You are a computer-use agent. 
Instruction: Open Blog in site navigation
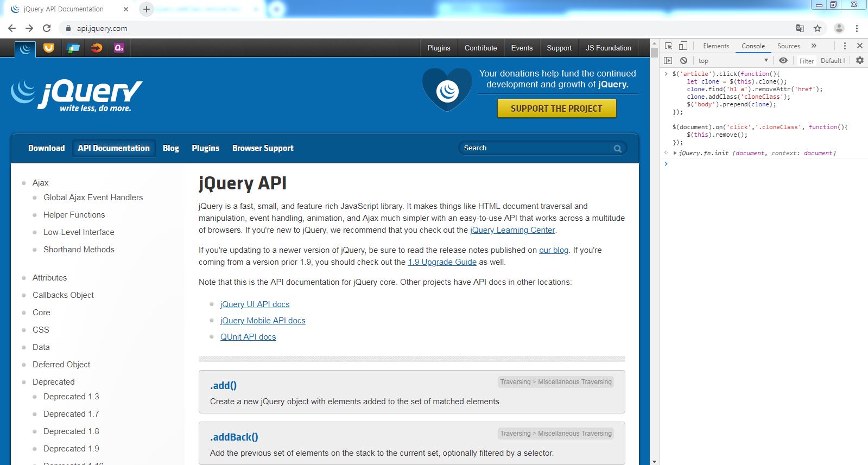click(x=170, y=148)
